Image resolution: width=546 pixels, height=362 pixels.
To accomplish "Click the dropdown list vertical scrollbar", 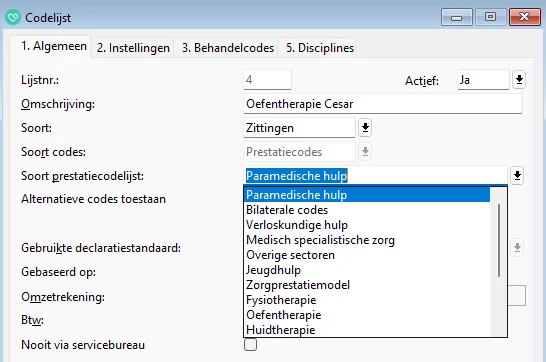I will 499,240.
